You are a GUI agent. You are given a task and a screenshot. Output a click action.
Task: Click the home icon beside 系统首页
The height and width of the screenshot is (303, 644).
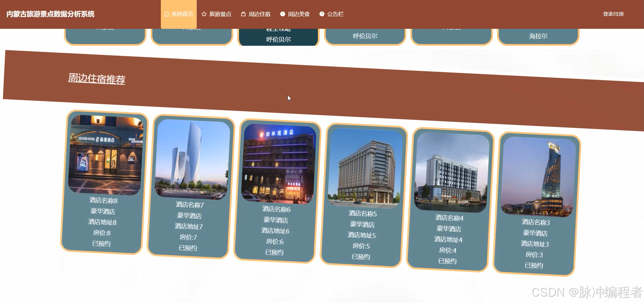(167, 14)
